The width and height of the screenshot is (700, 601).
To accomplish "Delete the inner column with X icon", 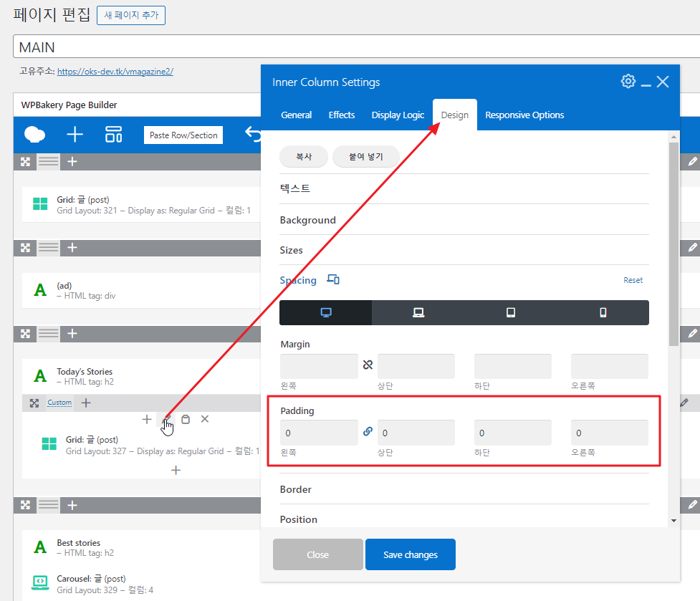I will click(204, 419).
